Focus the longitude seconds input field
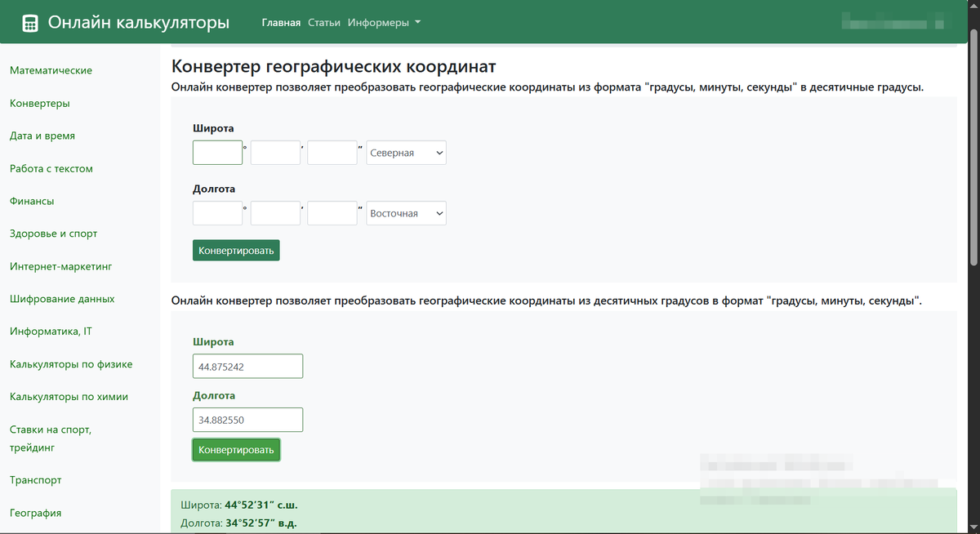The width and height of the screenshot is (980, 534). click(332, 213)
